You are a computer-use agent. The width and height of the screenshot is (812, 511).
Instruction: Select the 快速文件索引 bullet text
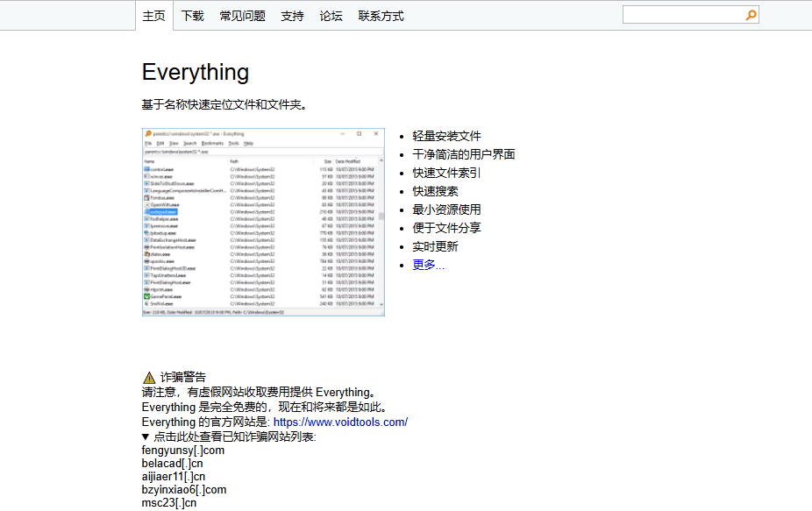coord(446,173)
